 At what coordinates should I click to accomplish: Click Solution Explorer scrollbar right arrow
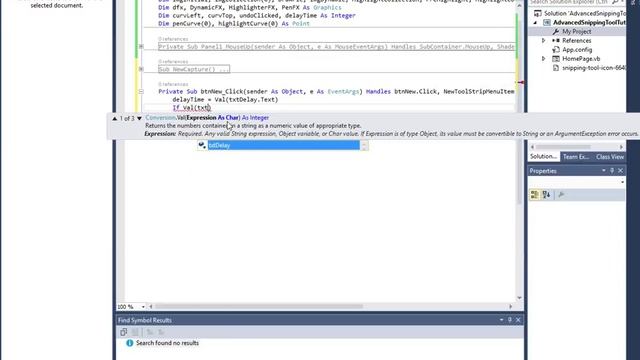[x=621, y=147]
